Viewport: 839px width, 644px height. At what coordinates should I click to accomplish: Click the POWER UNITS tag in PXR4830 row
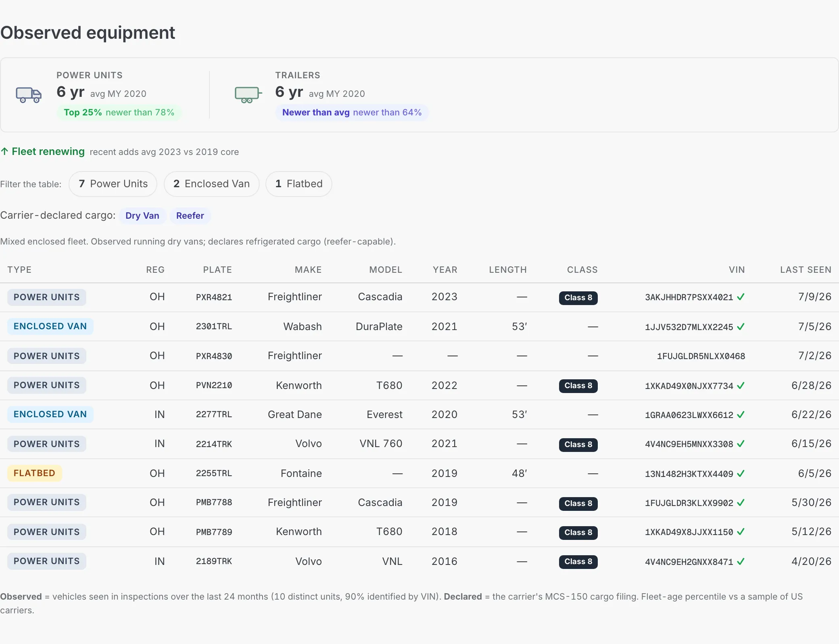[47, 356]
